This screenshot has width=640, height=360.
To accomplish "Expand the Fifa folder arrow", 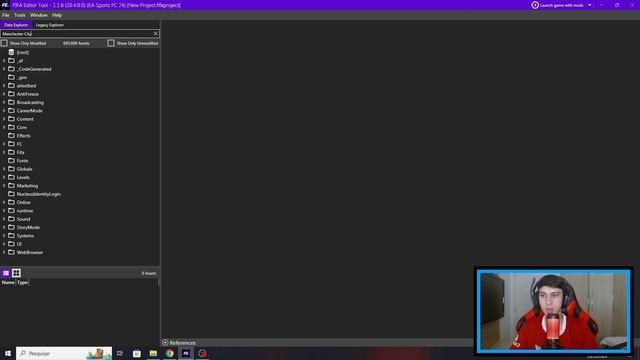I will pos(4,152).
